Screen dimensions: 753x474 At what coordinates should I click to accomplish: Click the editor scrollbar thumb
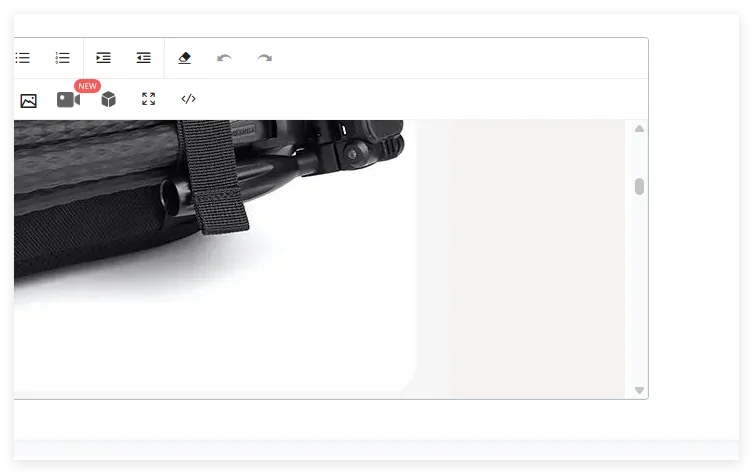(639, 186)
